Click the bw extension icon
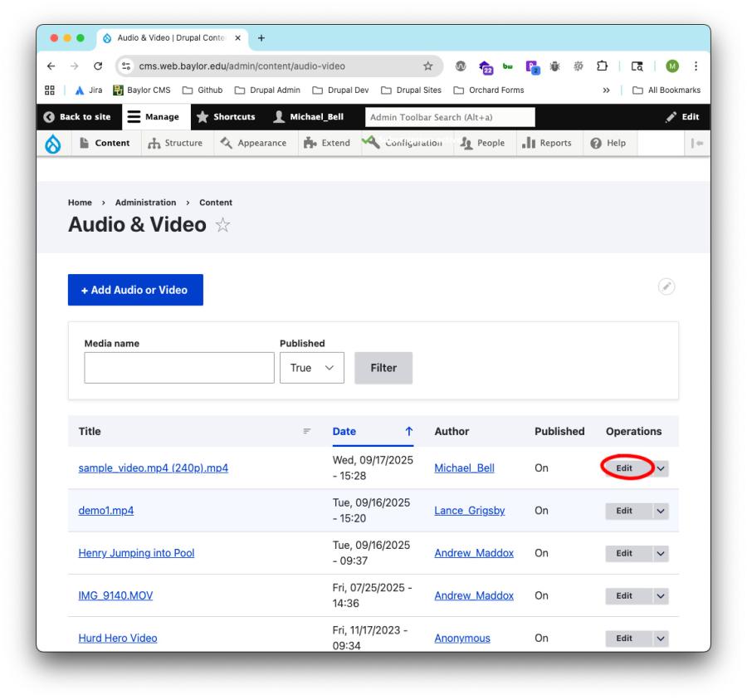The width and height of the screenshot is (747, 700). [x=508, y=66]
